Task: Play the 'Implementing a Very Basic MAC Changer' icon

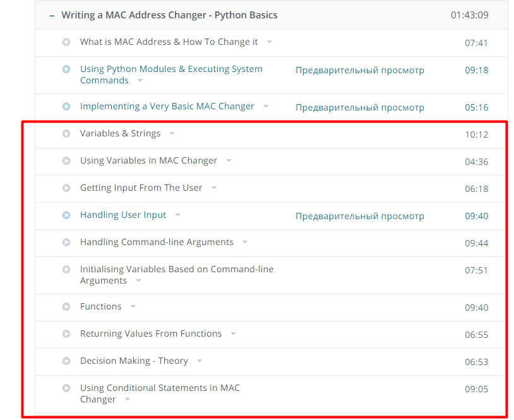Action: [66, 107]
